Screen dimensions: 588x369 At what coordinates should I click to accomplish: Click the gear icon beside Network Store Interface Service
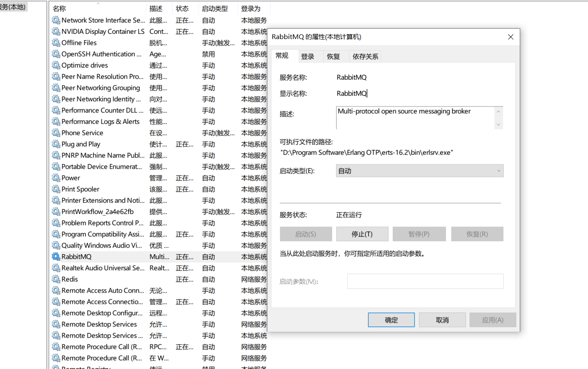click(56, 20)
